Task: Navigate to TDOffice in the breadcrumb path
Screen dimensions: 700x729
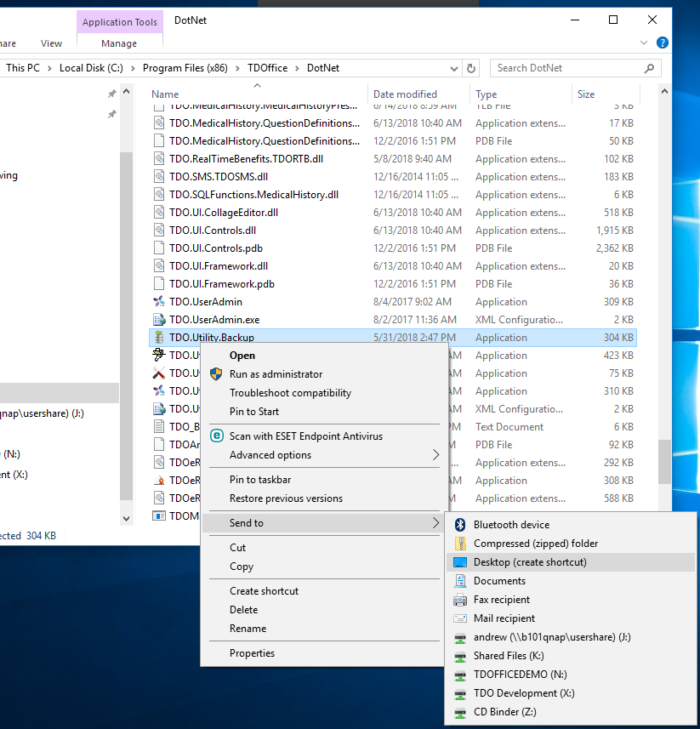Action: pos(267,68)
